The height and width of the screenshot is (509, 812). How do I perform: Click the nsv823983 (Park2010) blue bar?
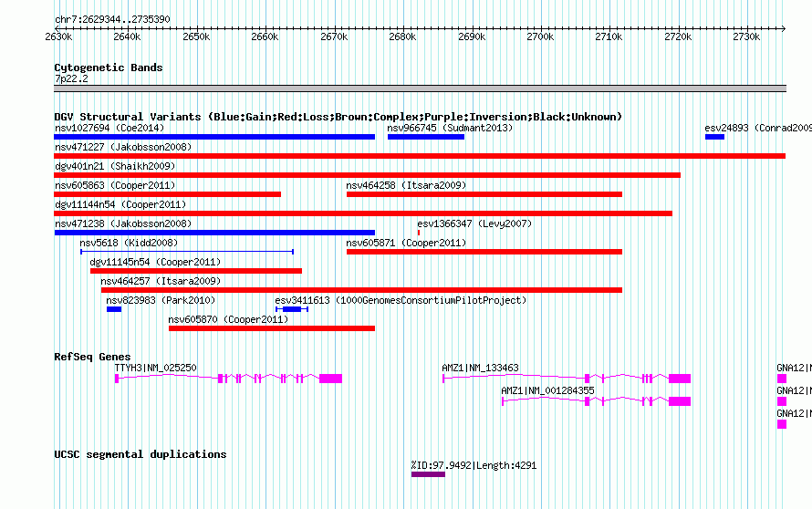click(x=114, y=309)
